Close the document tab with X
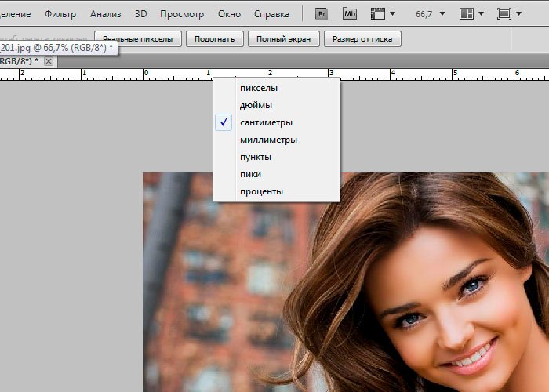This screenshot has height=392, width=549. (x=49, y=61)
